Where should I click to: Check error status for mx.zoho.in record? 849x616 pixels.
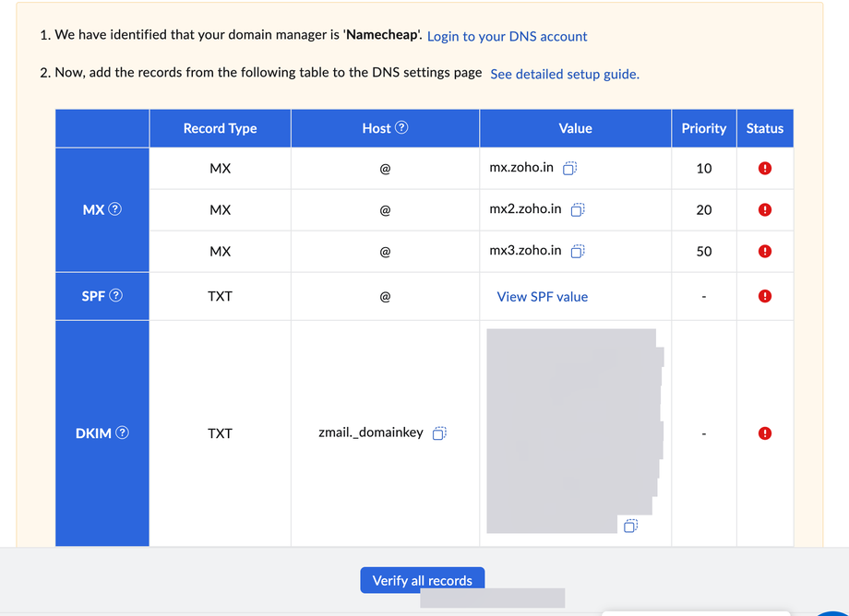click(764, 168)
